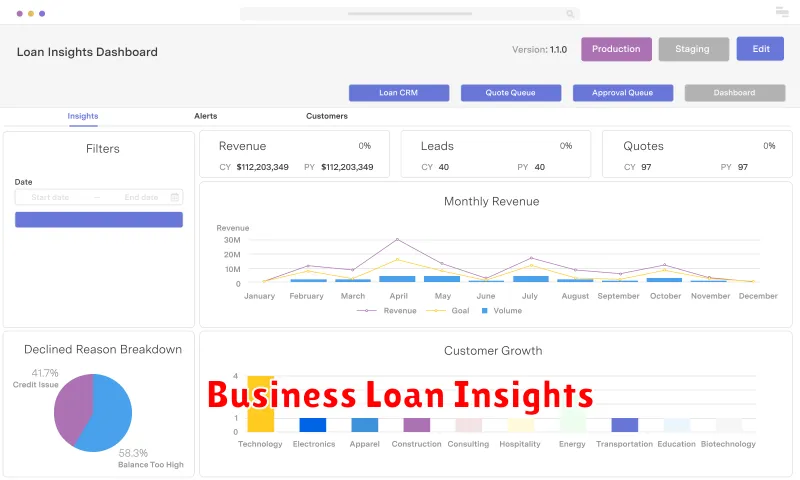Toggle Volume series in chart legend
The image size is (800, 480).
point(502,311)
